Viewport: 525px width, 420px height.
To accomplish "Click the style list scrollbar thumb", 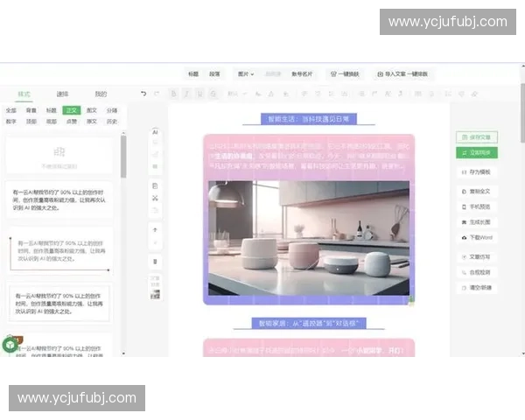I will point(123,156).
